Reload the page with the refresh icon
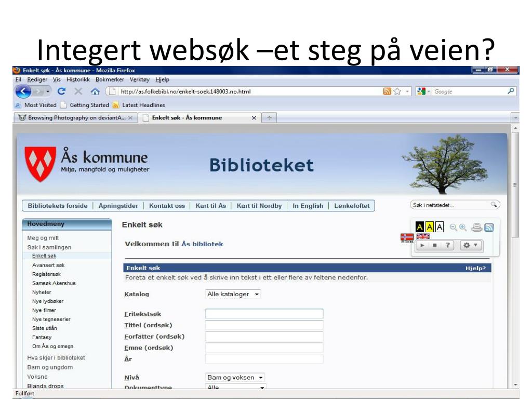 coord(61,91)
